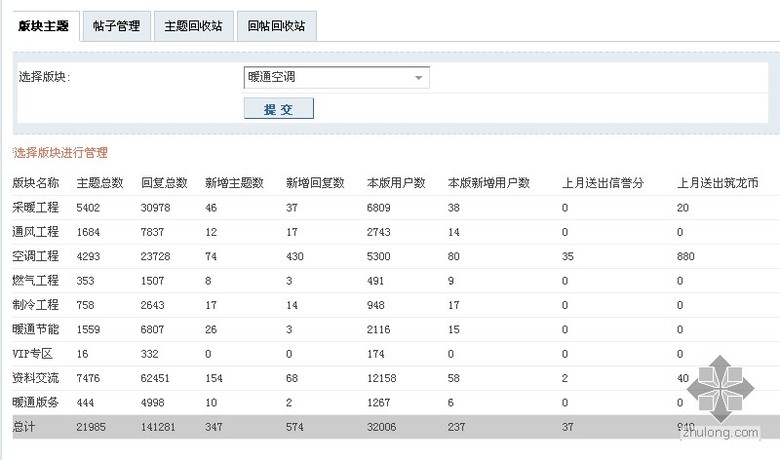The width and height of the screenshot is (780, 460).
Task: Click the 主题总数 column header
Action: click(x=100, y=183)
